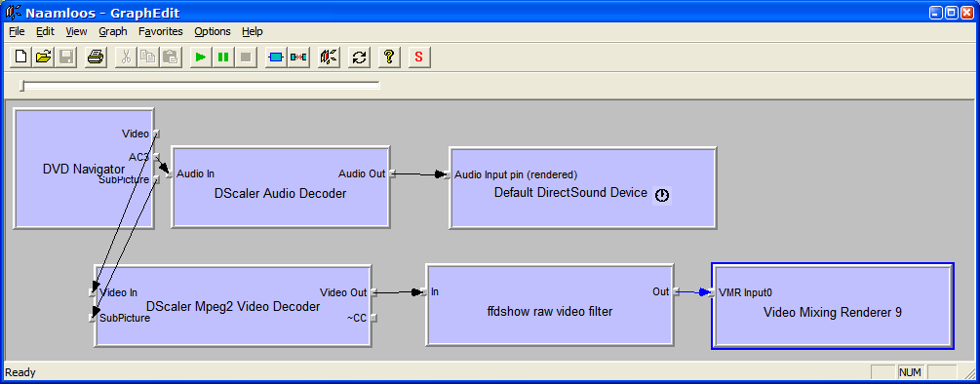Open a graph file with folder icon
This screenshot has height=384, width=980.
[43, 57]
